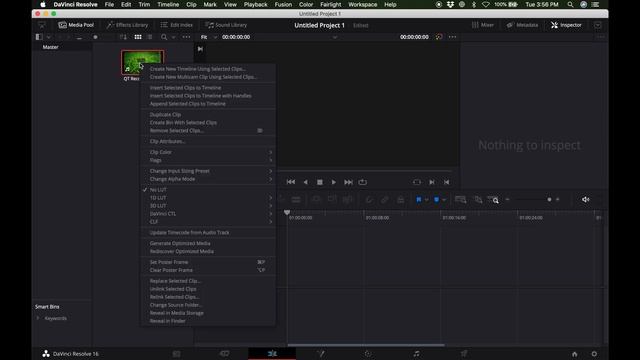This screenshot has width=640, height=360.
Task: Switch media pool to list view
Action: (x=150, y=37)
